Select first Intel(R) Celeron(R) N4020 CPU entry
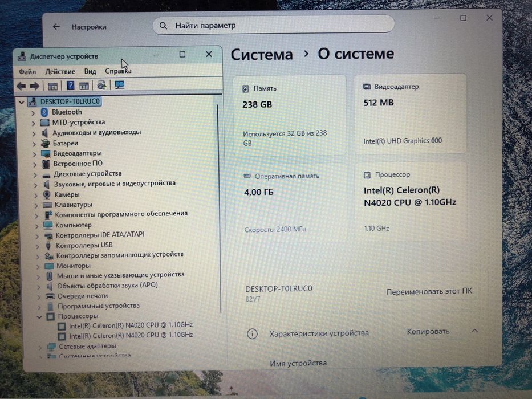The image size is (532, 399). coord(131,325)
